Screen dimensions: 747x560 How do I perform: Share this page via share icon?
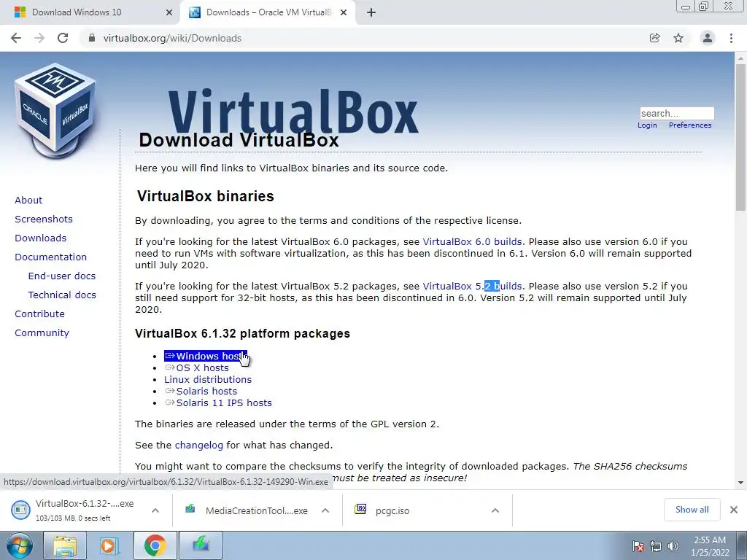pos(654,38)
